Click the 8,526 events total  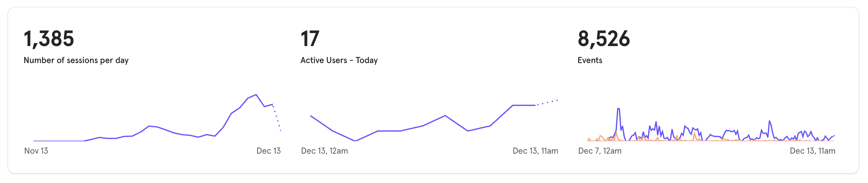pos(604,38)
